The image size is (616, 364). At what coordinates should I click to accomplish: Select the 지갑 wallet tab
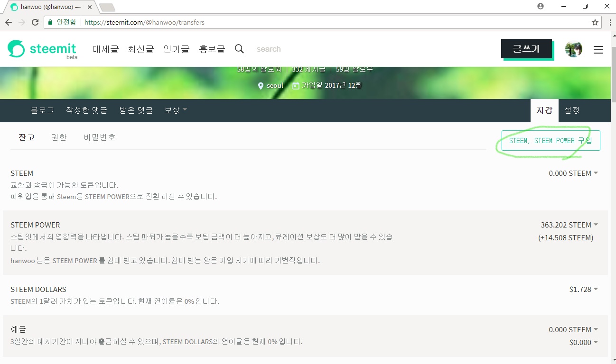[x=544, y=110]
